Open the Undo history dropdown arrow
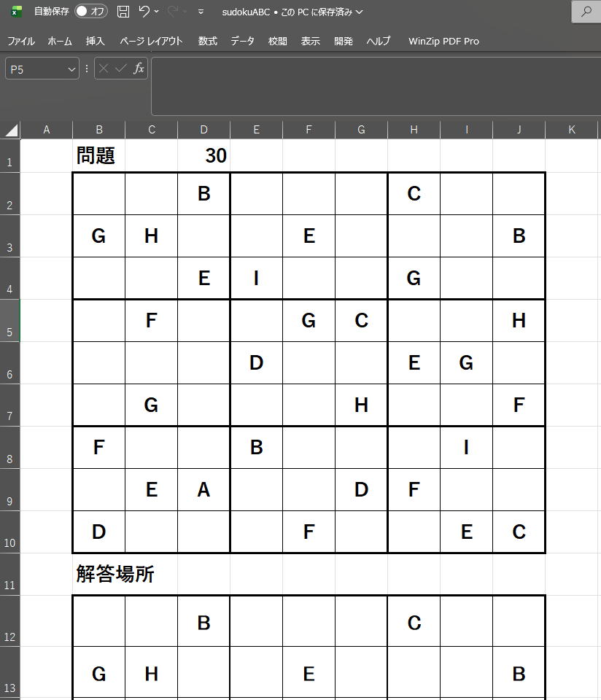This screenshot has height=700, width=601. pos(157,12)
